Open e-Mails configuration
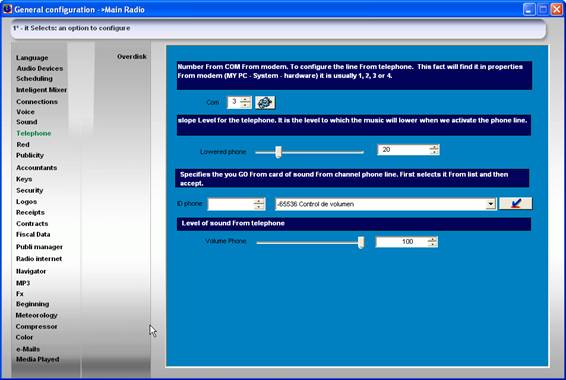This screenshot has width=566, height=380. pyautogui.click(x=28, y=349)
